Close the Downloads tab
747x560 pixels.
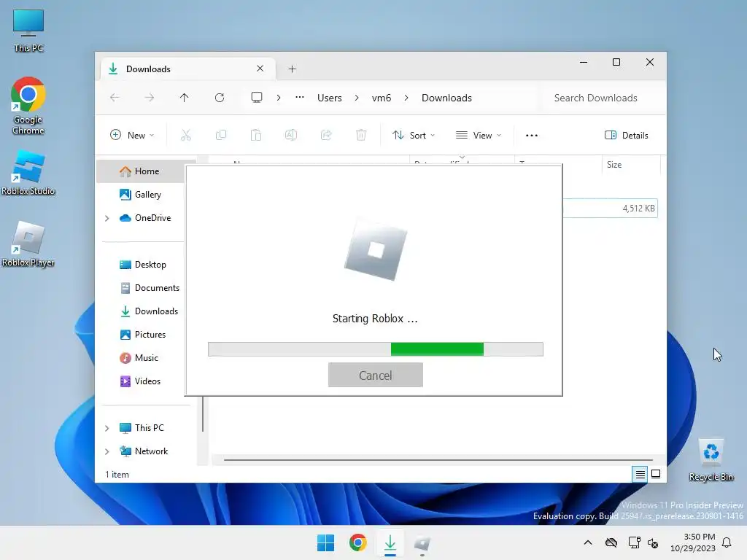click(x=260, y=69)
